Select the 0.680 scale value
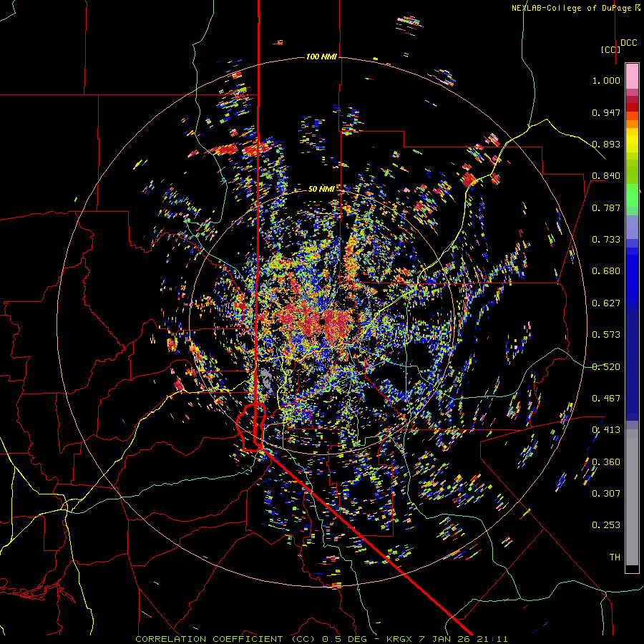644x644 pixels. (606, 271)
